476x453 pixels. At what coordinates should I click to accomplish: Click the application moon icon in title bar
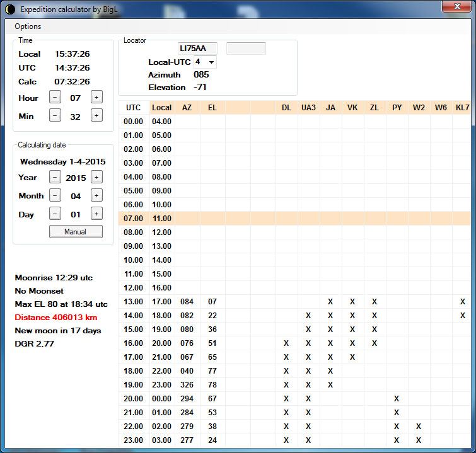pos(10,9)
